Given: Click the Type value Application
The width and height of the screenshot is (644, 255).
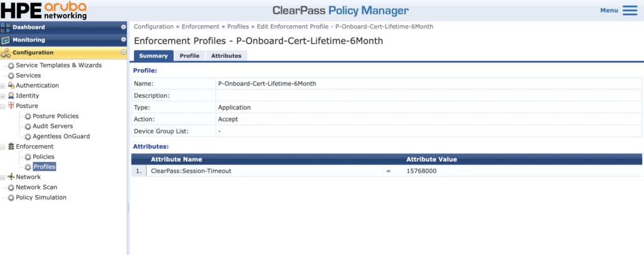Looking at the screenshot, I should tap(235, 107).
